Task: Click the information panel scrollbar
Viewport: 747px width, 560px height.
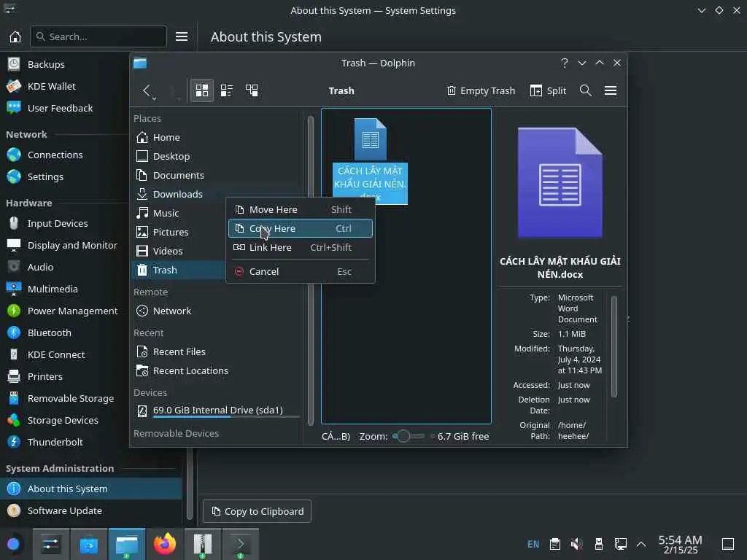Action: pyautogui.click(x=614, y=346)
